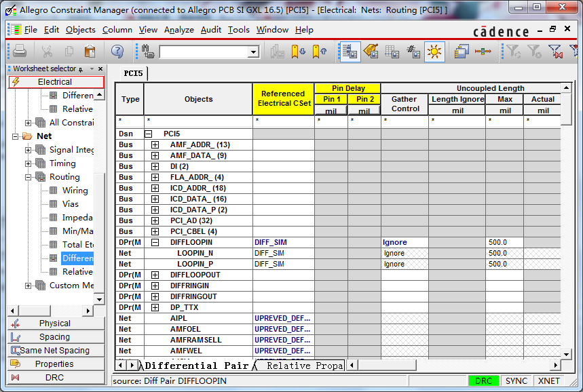Select the Electrical worksheet section
The height and width of the screenshot is (392, 583).
click(x=56, y=82)
